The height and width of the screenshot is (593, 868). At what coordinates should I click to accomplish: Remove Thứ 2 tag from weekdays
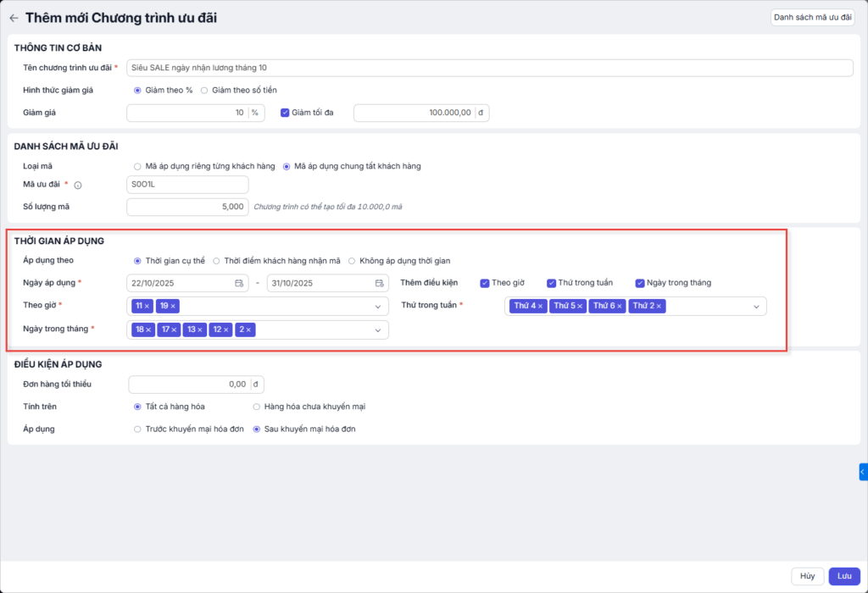click(659, 306)
